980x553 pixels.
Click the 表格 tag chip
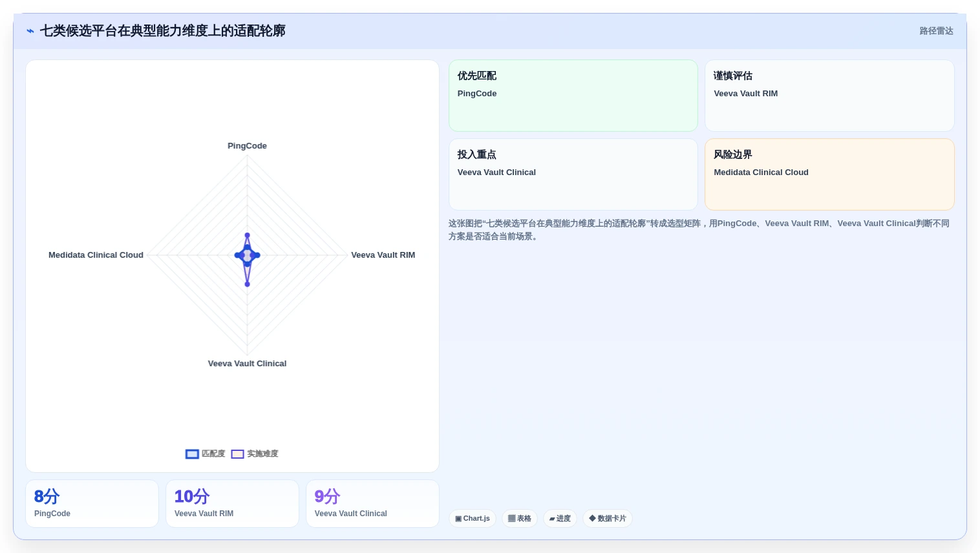[x=520, y=519]
